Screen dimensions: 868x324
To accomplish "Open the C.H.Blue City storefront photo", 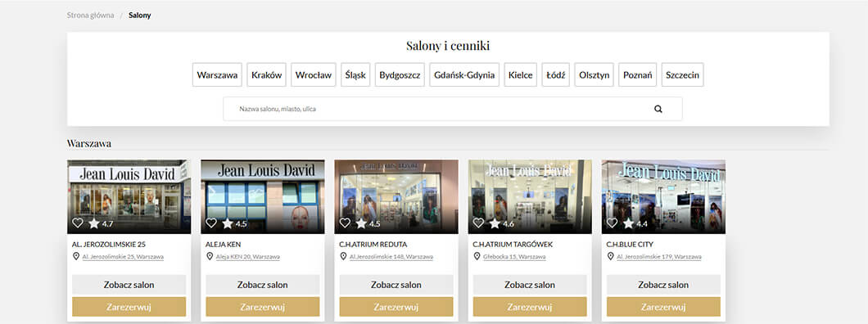I will click(x=663, y=196).
